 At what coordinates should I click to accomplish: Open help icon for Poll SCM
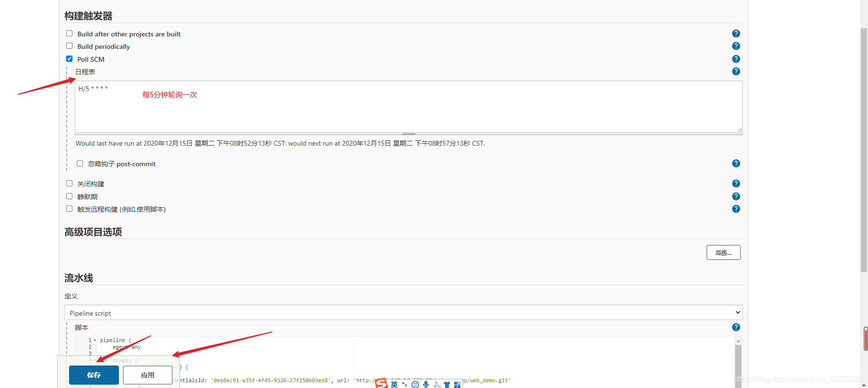(x=736, y=59)
